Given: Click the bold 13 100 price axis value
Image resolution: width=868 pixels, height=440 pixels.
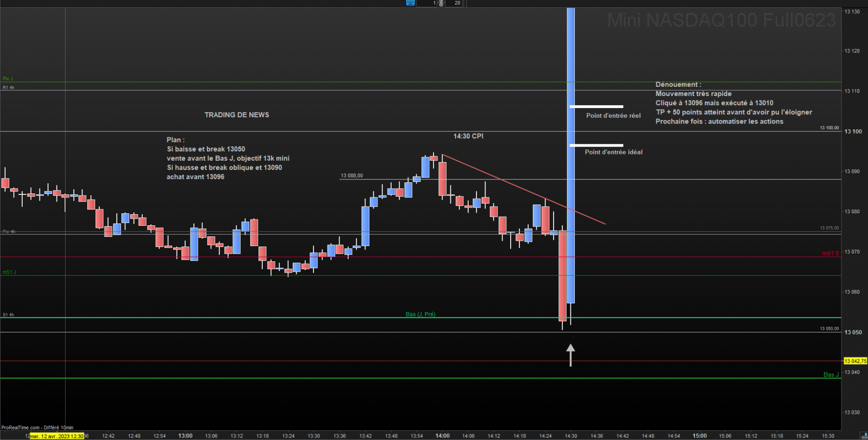Looking at the screenshot, I should pyautogui.click(x=853, y=131).
